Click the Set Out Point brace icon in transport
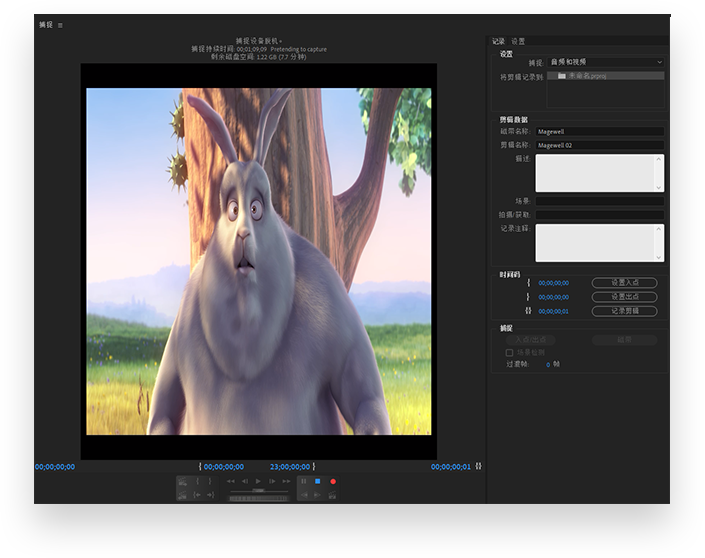The width and height of the screenshot is (705, 558). point(210,481)
